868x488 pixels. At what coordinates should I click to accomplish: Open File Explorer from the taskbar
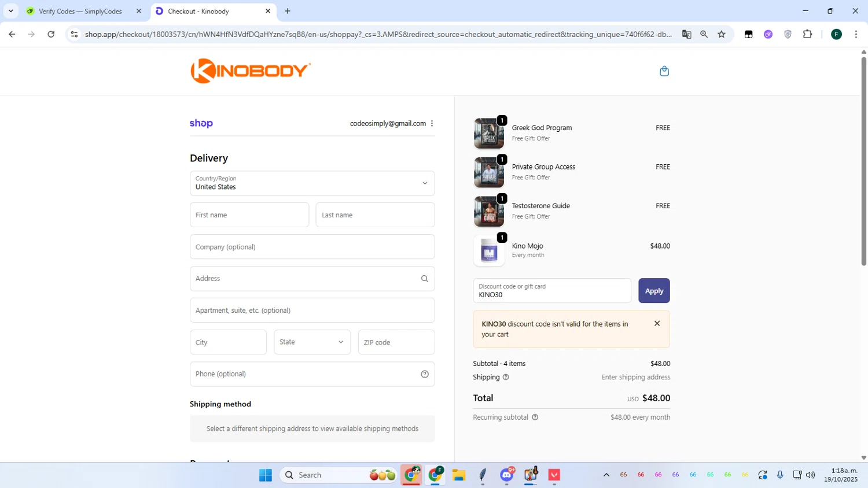pos(459,475)
